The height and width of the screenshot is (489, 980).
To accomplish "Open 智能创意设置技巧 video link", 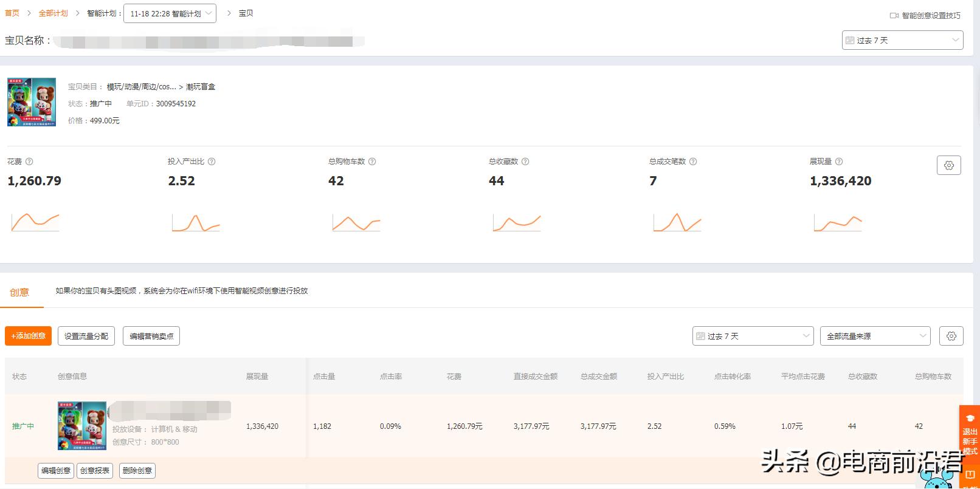I will point(931,16).
